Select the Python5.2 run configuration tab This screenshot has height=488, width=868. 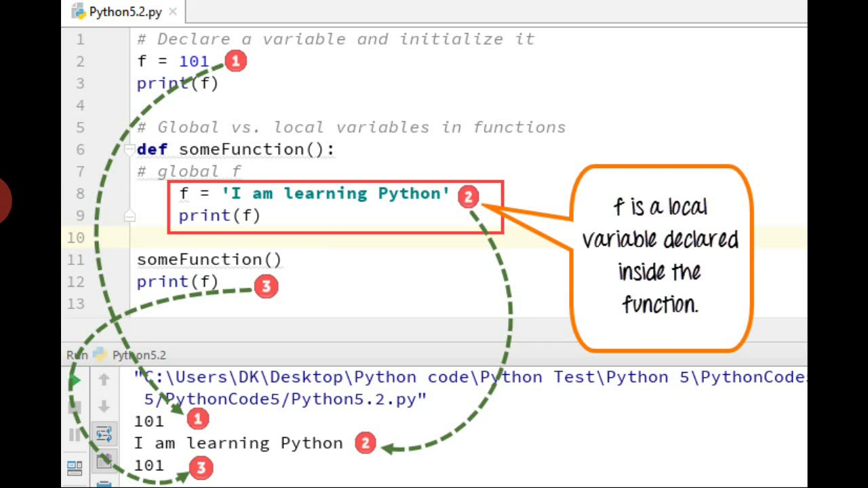(138, 354)
